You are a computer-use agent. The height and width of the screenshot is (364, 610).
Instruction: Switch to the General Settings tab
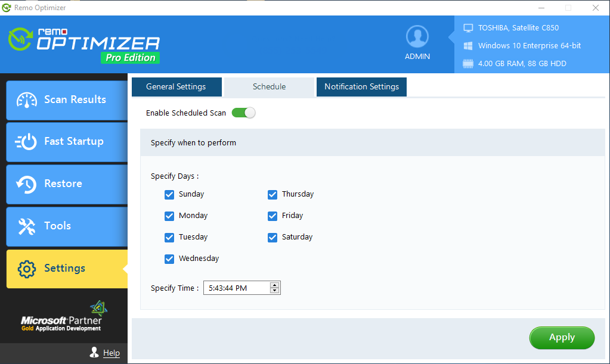pos(176,86)
